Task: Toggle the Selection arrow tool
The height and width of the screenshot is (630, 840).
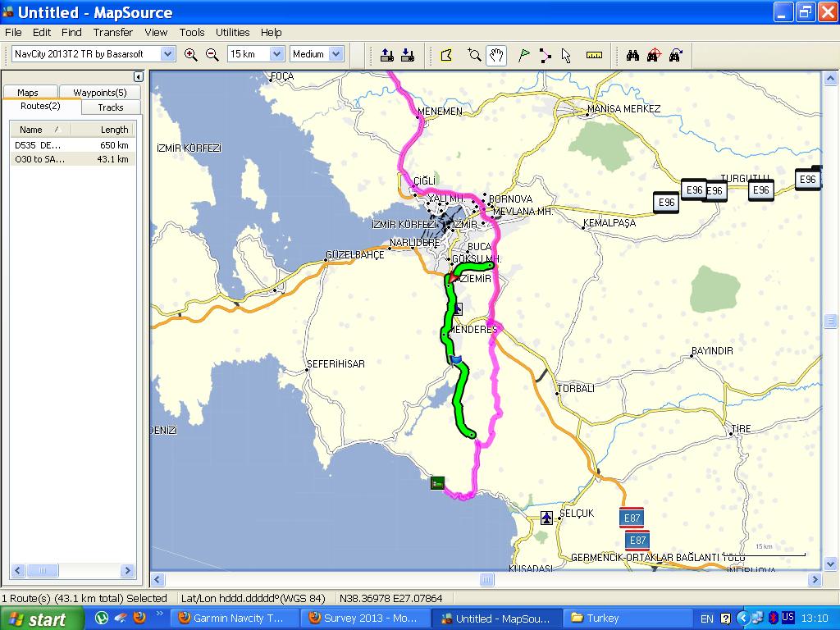Action: point(566,55)
